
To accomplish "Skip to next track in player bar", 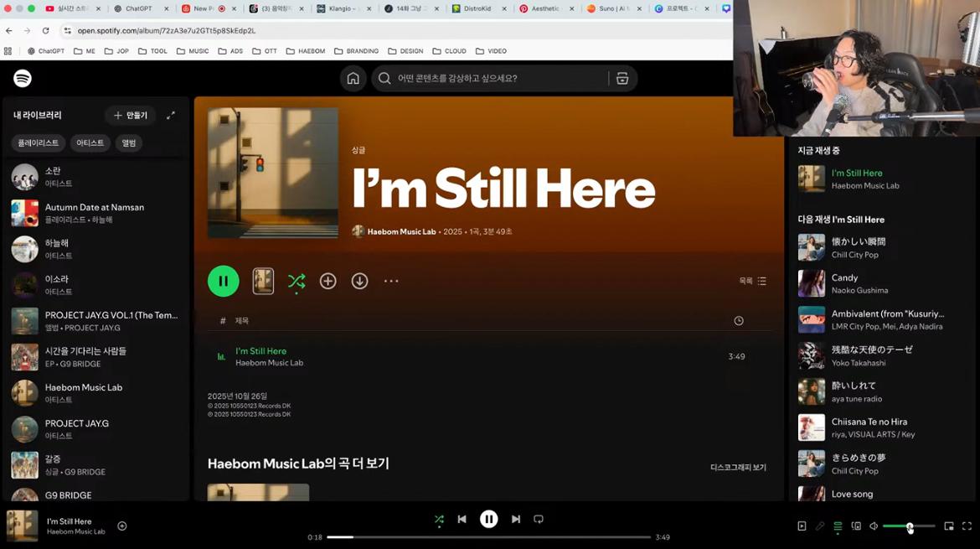I will click(x=516, y=520).
